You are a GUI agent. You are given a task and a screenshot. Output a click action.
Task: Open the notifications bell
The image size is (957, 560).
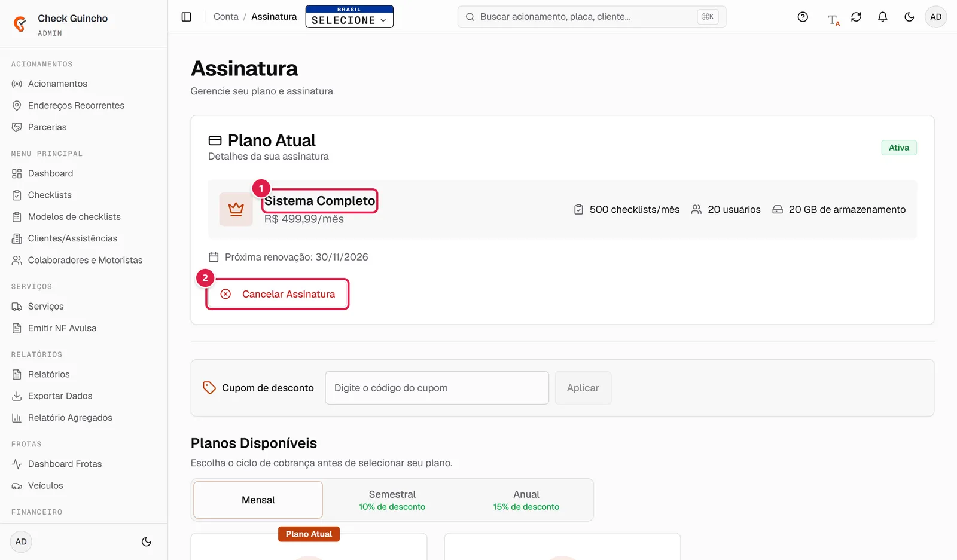click(x=882, y=17)
